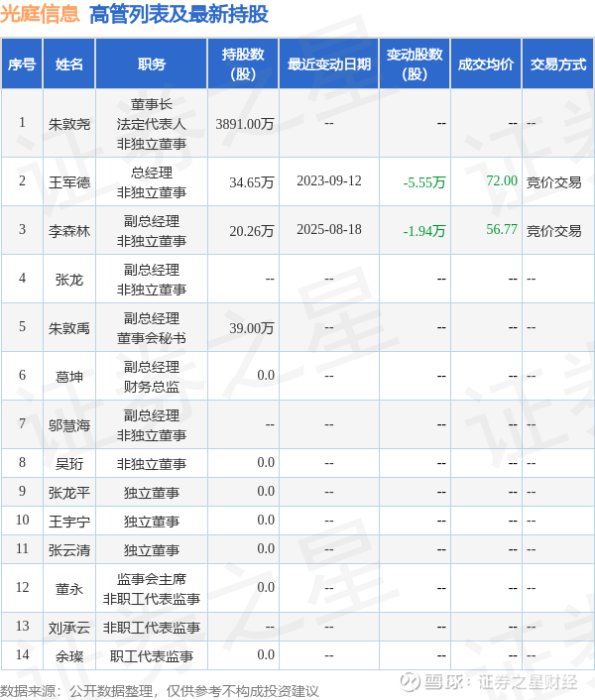Click the 董事会秘书 position text
Image resolution: width=595 pixels, height=700 pixels.
pyautogui.click(x=152, y=338)
